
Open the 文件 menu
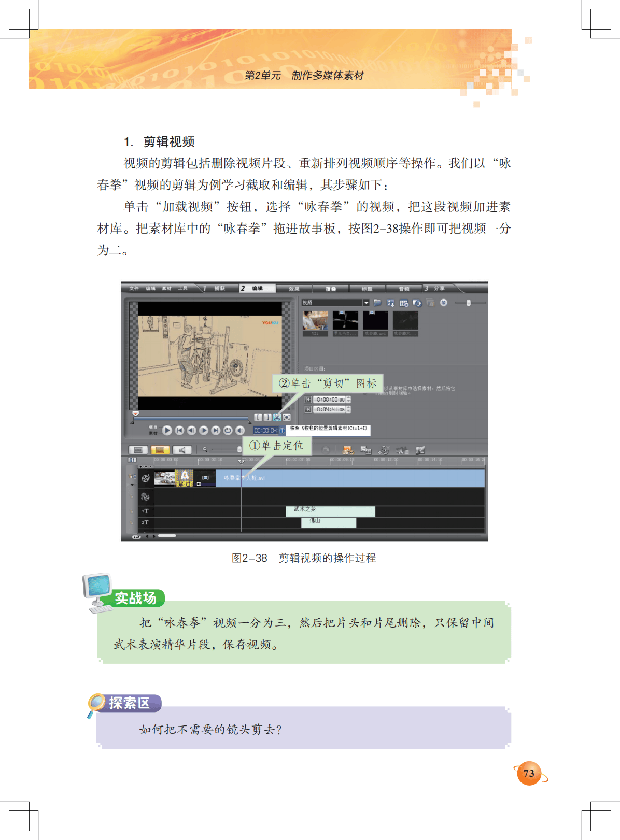(134, 288)
